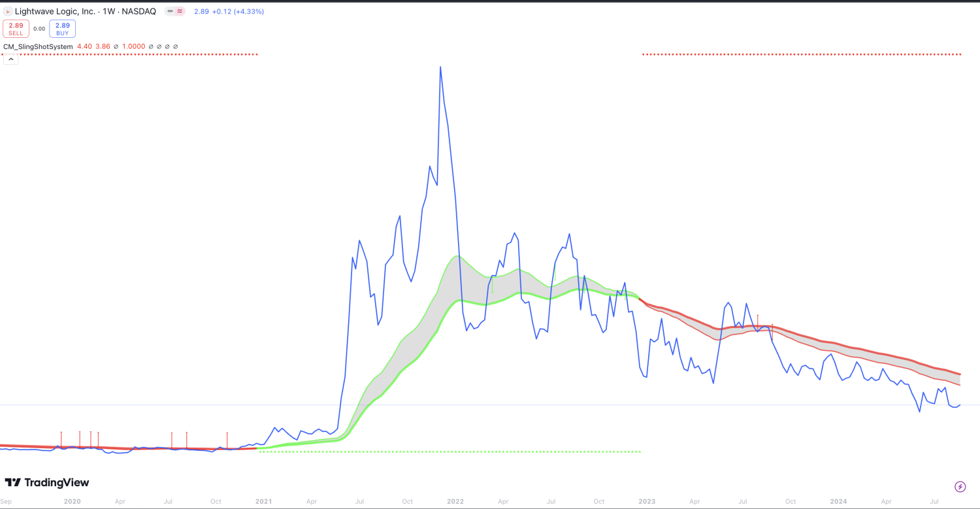
Task: Click the 0.00 spread value
Action: coord(39,29)
